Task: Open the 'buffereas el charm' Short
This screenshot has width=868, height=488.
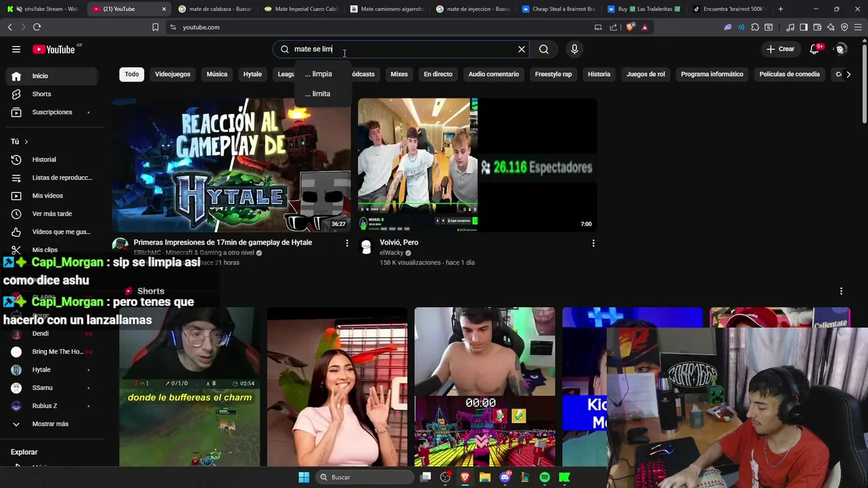Action: (x=190, y=386)
